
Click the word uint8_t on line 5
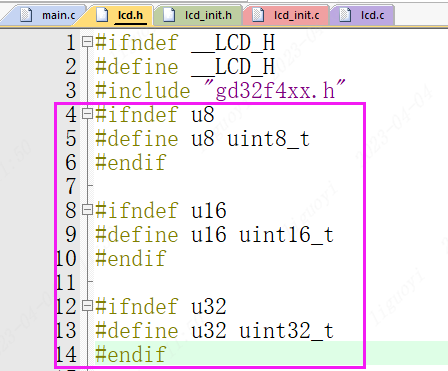coord(268,138)
